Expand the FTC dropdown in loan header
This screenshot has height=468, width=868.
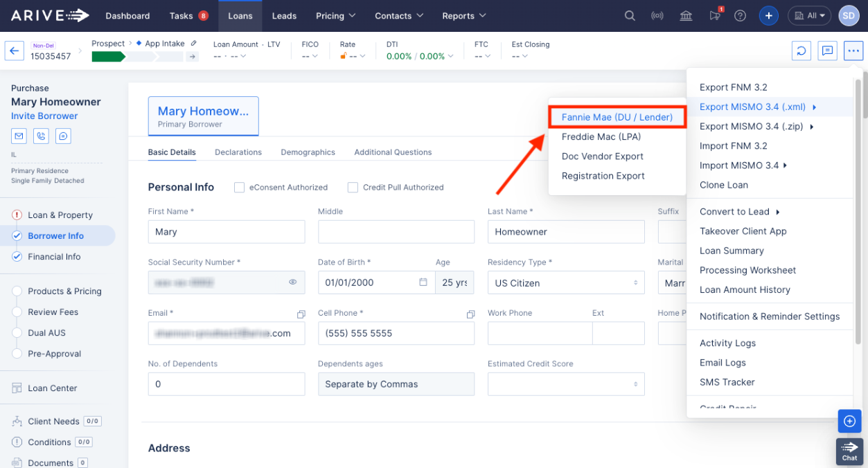point(483,56)
